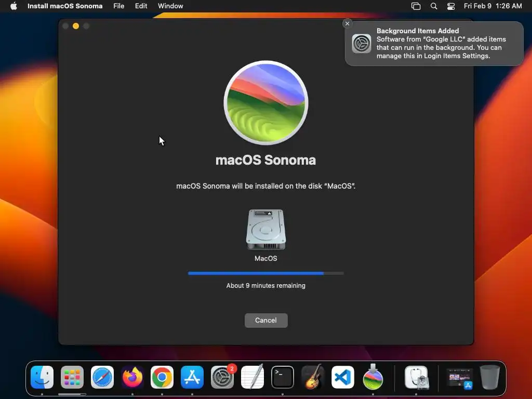Open the Trash in the Dock

[x=490, y=377]
